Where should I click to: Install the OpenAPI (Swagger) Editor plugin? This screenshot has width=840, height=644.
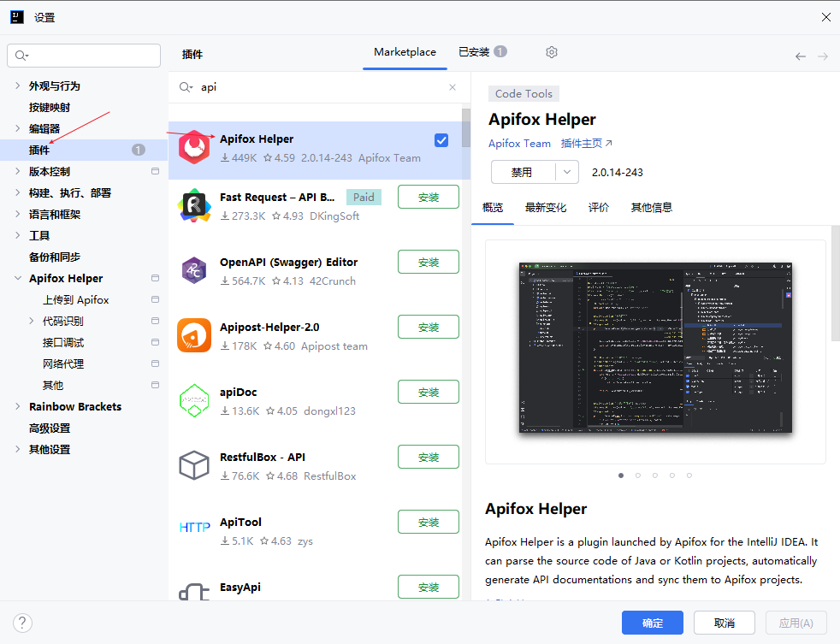(x=429, y=262)
